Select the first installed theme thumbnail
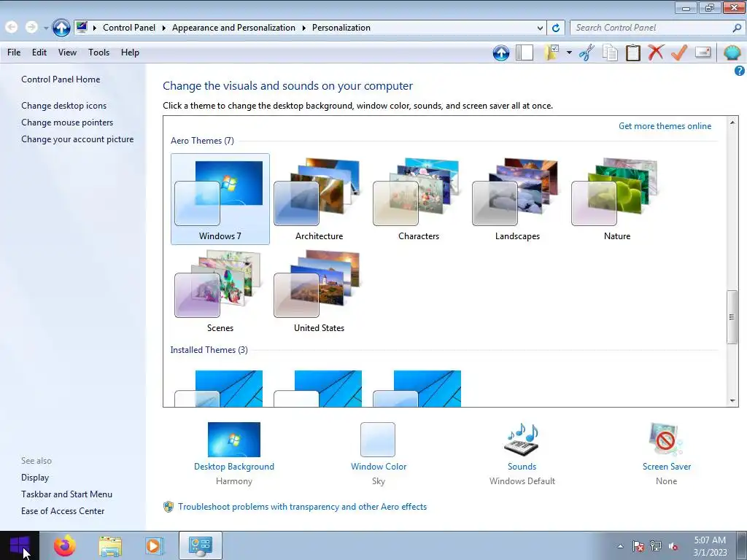 point(219,389)
